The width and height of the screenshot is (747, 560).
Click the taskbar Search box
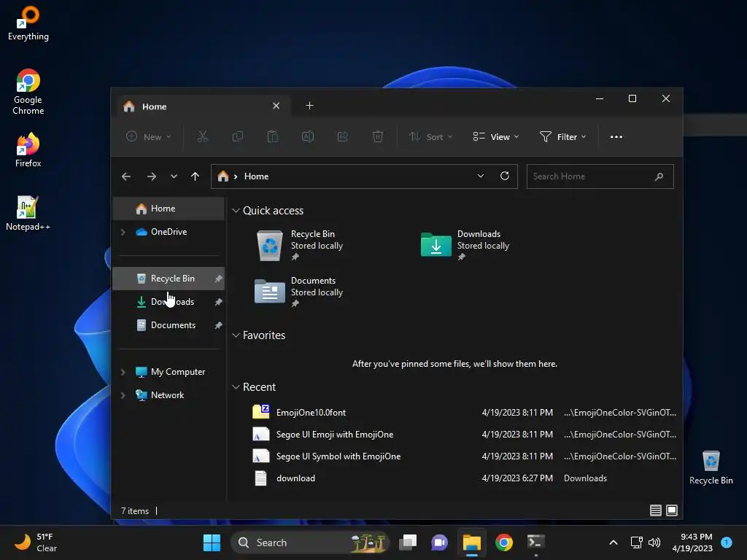coord(309,542)
